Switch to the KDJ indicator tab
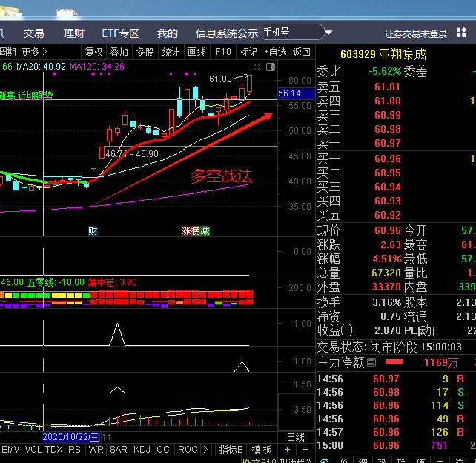476x463 pixels. (x=142, y=450)
